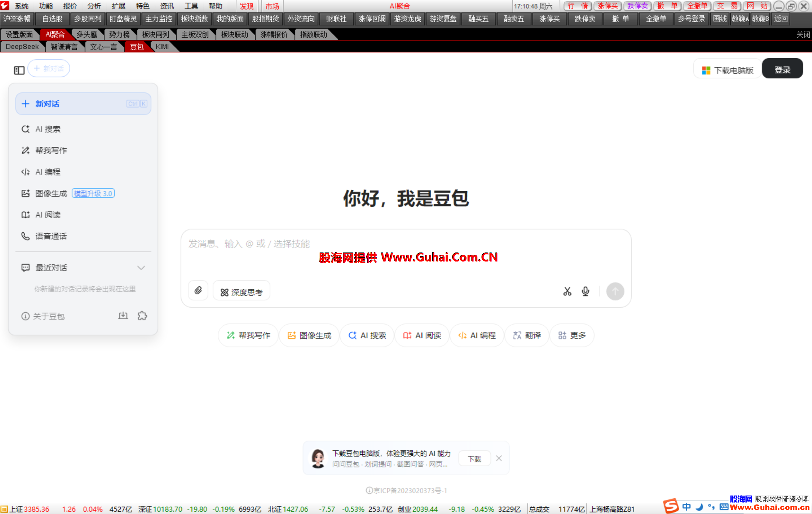Click the 翻译 quick skill chip

[527, 335]
